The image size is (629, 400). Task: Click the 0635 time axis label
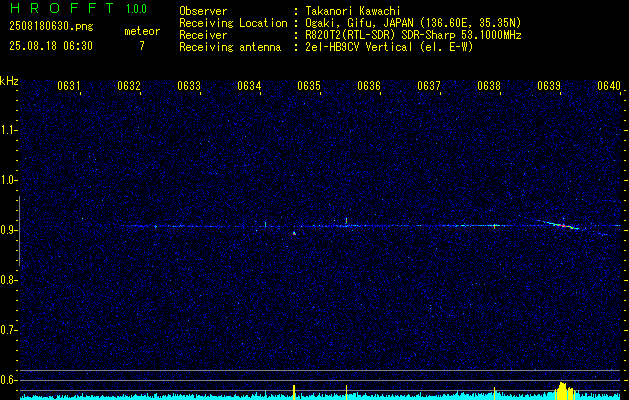point(309,86)
